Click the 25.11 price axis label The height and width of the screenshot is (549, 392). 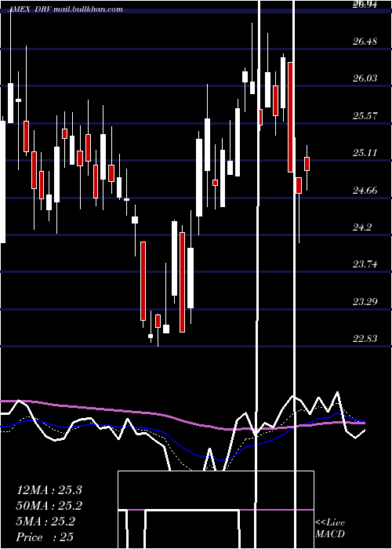(365, 153)
